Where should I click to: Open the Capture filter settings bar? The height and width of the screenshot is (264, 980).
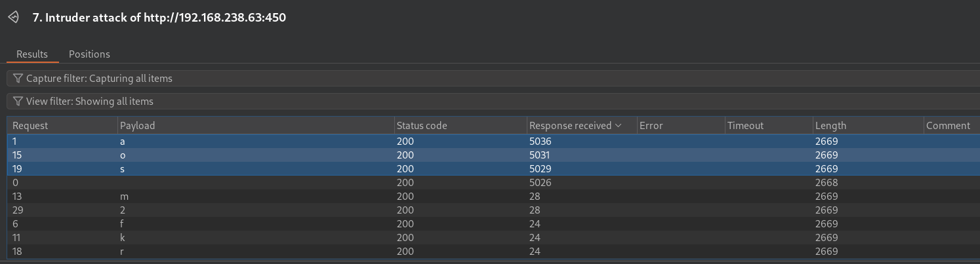(x=493, y=79)
